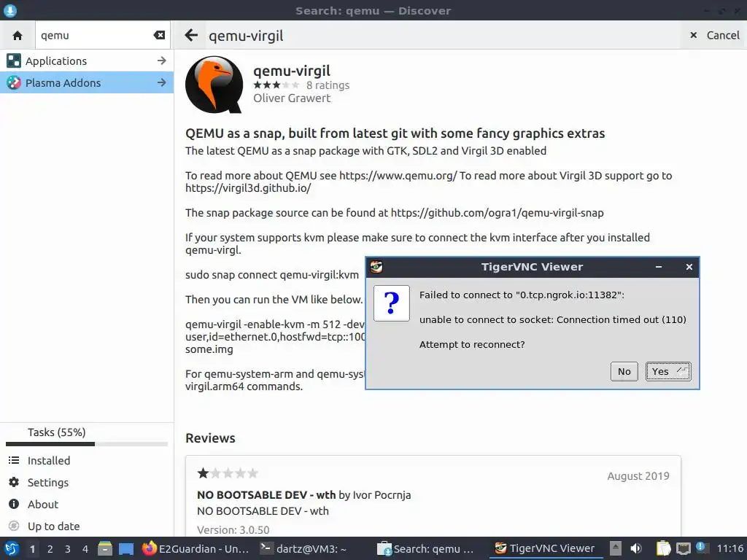747x560 pixels.
Task: Click No in TigerVNC dialog
Action: pyautogui.click(x=624, y=371)
